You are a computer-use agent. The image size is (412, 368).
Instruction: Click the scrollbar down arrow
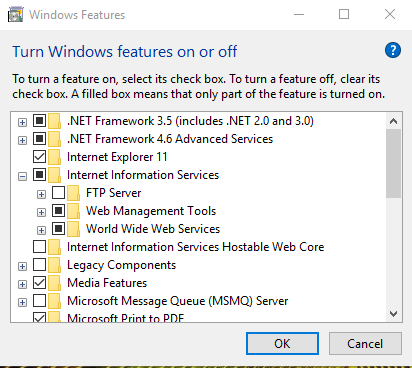click(x=393, y=314)
